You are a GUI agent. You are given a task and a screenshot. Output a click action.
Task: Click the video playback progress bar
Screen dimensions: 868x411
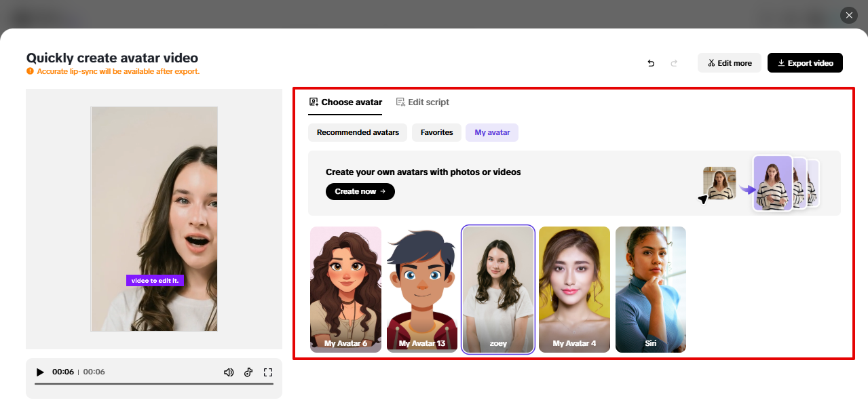tap(154, 384)
